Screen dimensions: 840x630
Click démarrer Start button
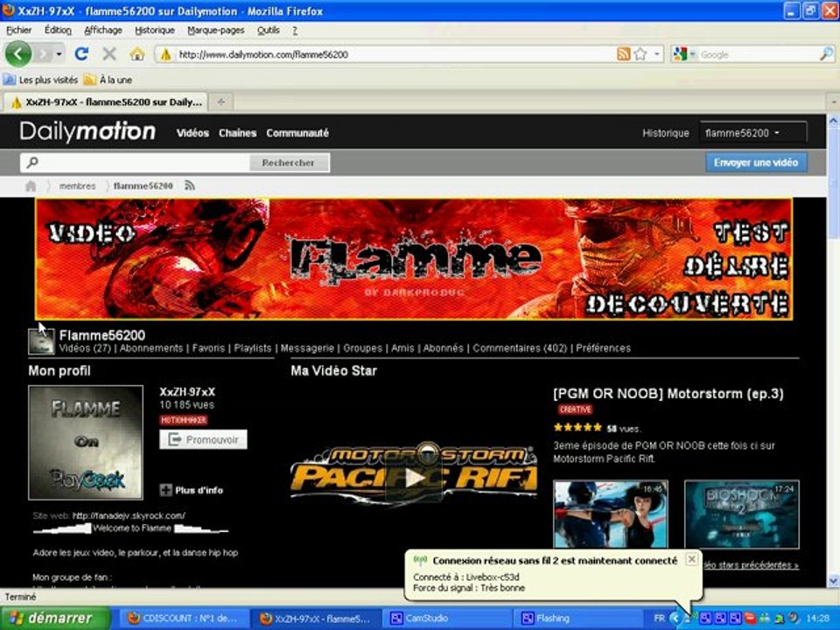[55, 619]
